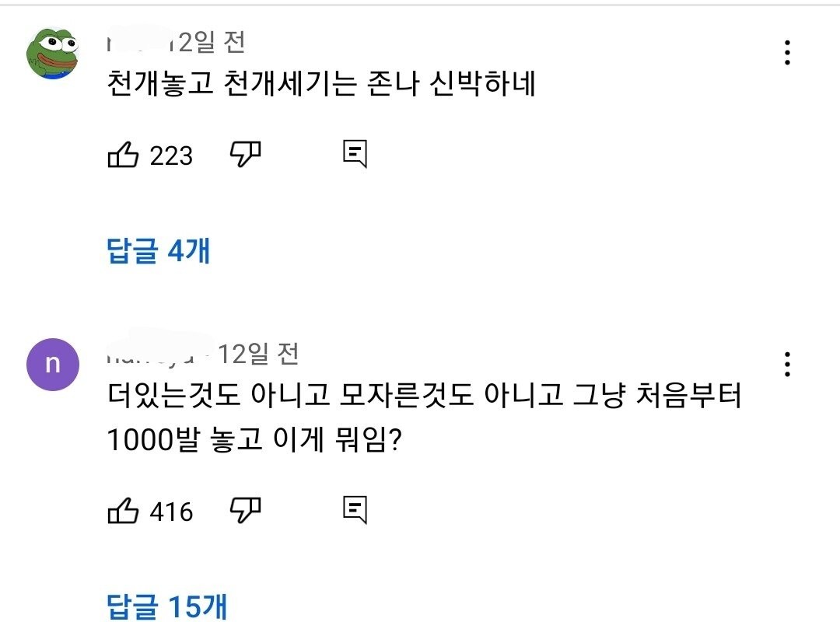Viewport: 840px width, 622px height.
Task: Open three-dot menu on the Pepe frog comment
Action: pyautogui.click(x=788, y=52)
